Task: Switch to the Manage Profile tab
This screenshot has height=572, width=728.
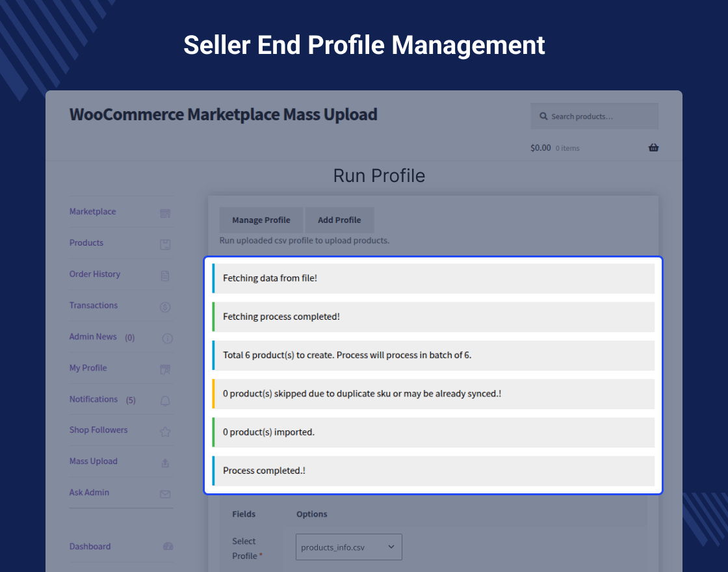Action: (261, 220)
